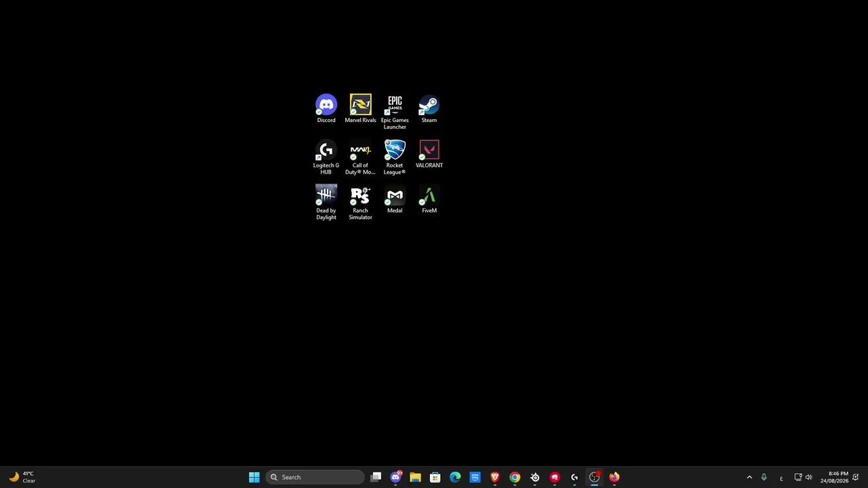Open Google Chrome from the taskbar

(x=515, y=477)
